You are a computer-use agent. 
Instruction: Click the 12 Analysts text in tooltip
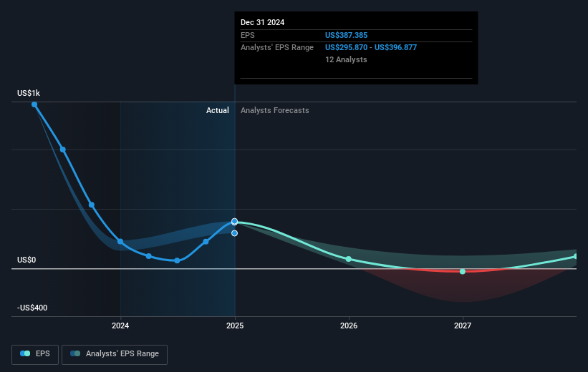click(x=346, y=59)
